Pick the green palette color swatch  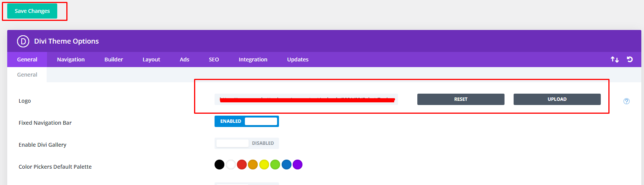tap(275, 165)
